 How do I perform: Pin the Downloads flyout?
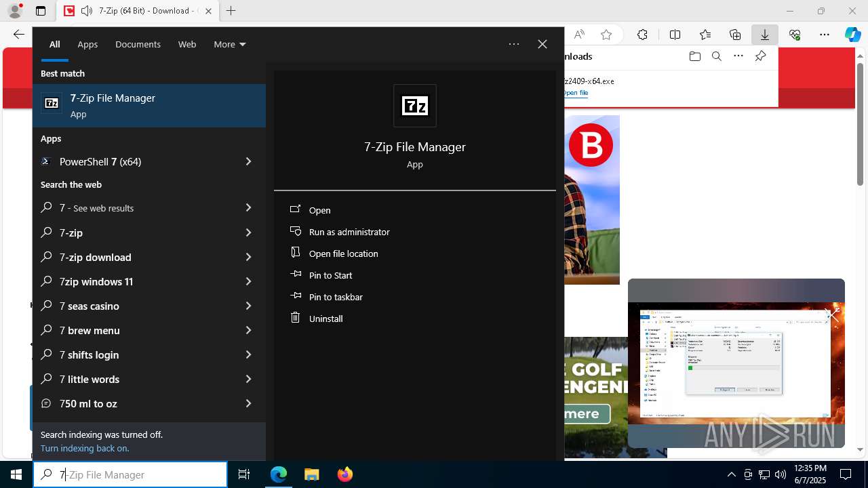pos(760,56)
